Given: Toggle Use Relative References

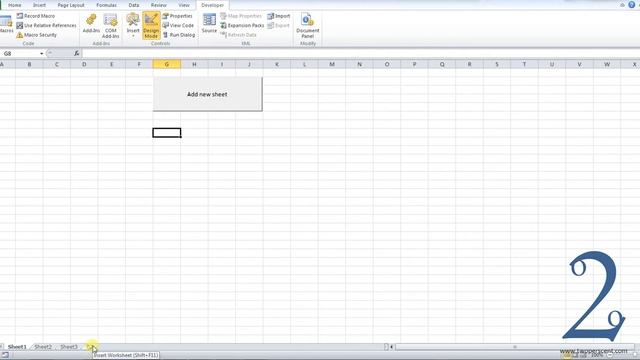Looking at the screenshot, I should point(46,25).
